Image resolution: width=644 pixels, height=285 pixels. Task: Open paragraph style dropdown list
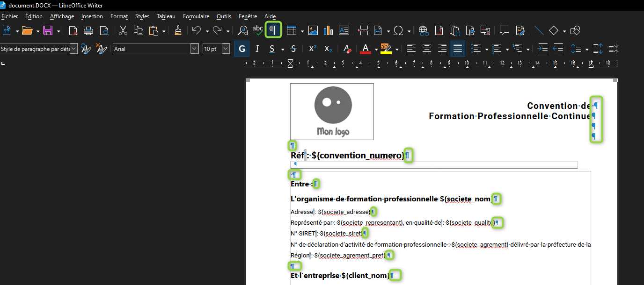pyautogui.click(x=73, y=49)
